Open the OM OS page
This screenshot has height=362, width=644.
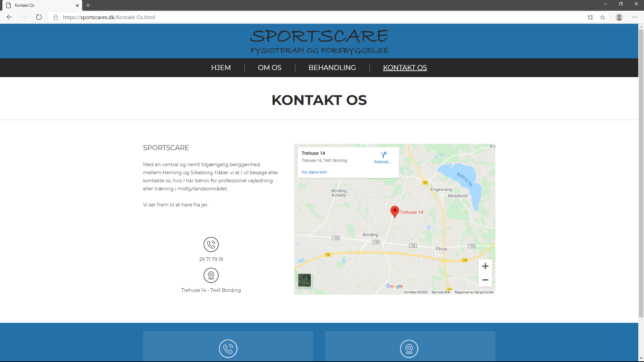[x=269, y=68]
